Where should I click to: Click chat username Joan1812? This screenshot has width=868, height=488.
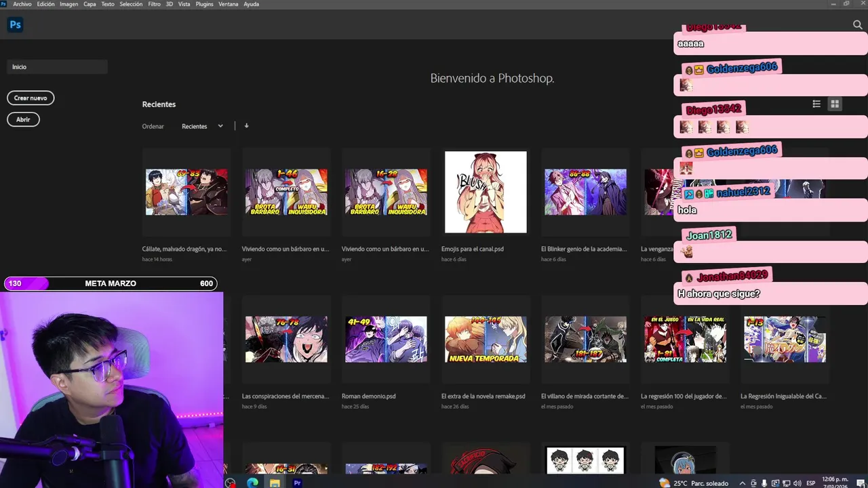tap(709, 235)
